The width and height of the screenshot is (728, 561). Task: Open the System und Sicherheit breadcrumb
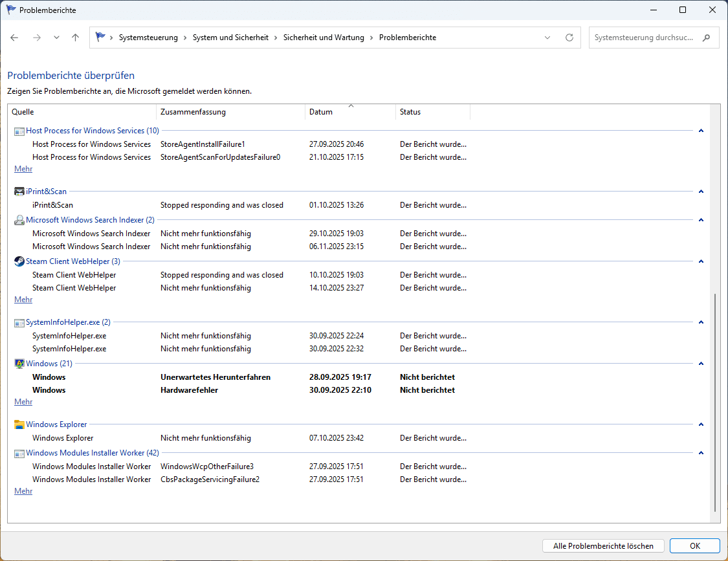tap(230, 38)
